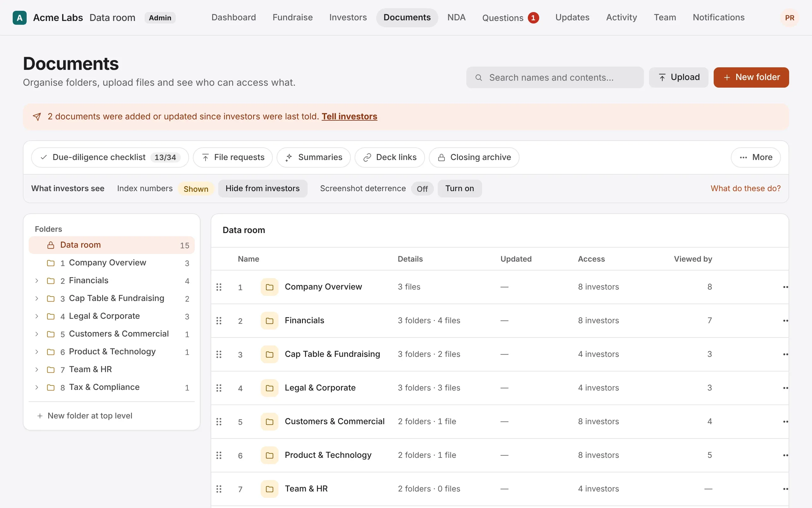Screen dimensions: 812x508
Task: Click the drag handle for Cap Table & Fundraising row
Action: (x=219, y=354)
